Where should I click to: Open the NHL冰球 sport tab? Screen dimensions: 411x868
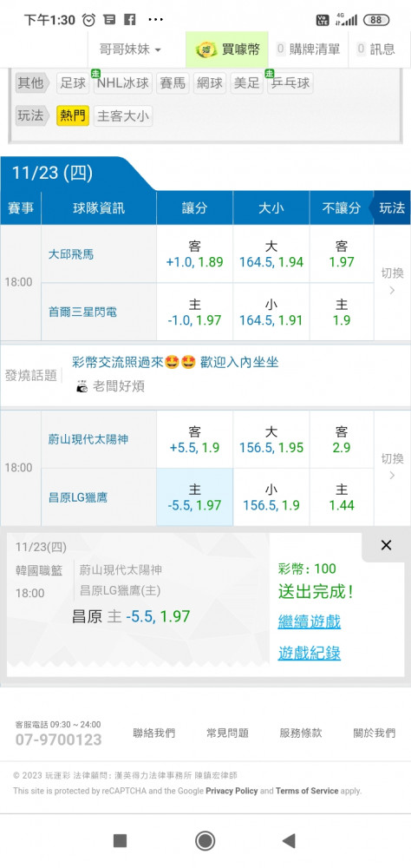[x=123, y=83]
